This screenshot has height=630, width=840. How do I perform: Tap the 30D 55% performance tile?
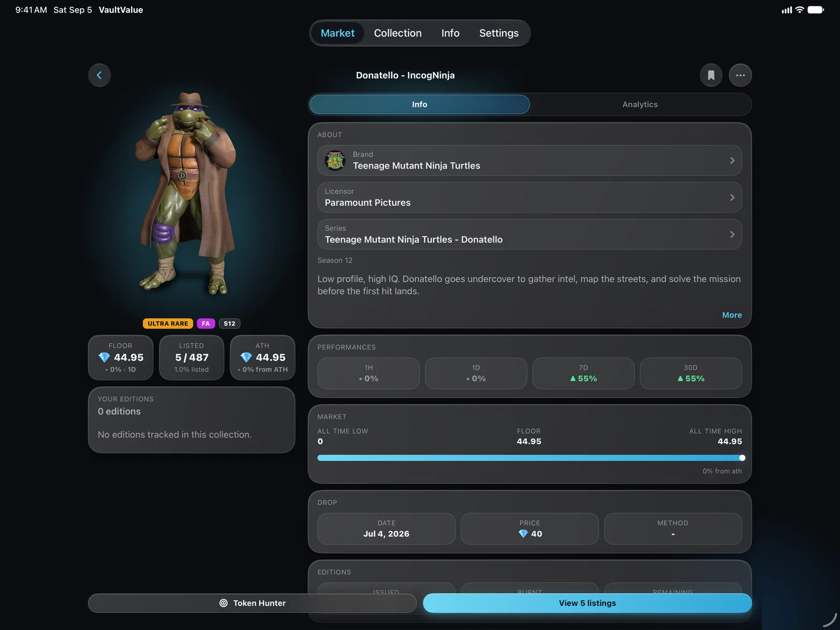click(x=691, y=373)
